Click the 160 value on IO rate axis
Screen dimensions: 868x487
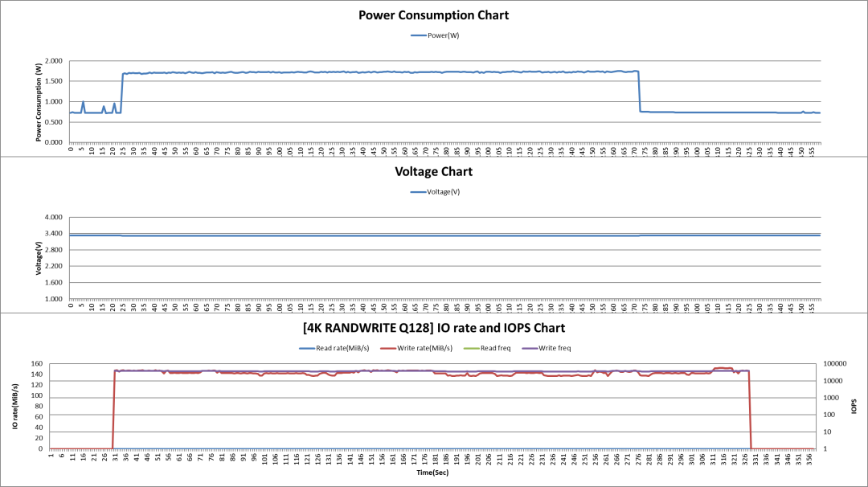click(x=36, y=363)
